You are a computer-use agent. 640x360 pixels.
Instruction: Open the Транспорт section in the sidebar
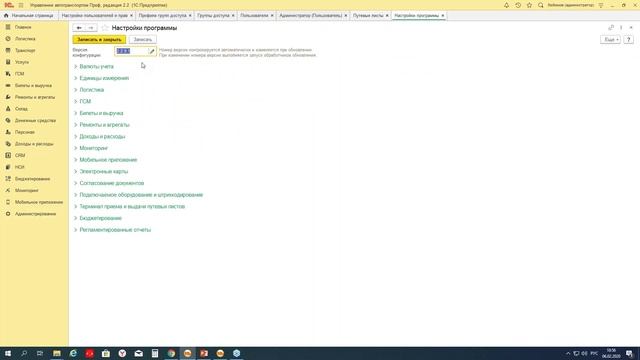tap(25, 50)
